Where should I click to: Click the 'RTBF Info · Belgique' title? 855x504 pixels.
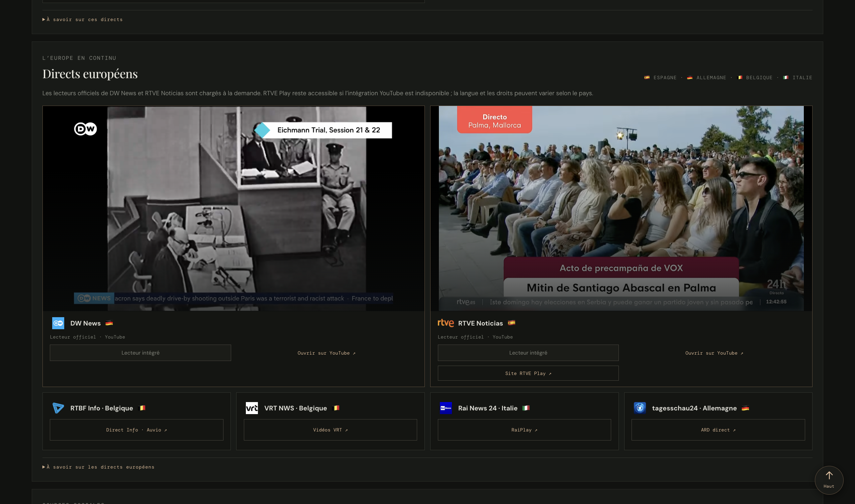tap(102, 408)
